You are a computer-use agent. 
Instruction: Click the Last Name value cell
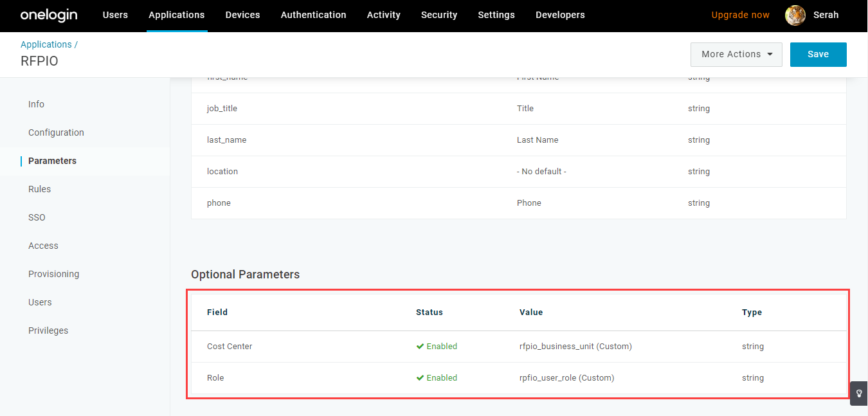click(x=538, y=140)
